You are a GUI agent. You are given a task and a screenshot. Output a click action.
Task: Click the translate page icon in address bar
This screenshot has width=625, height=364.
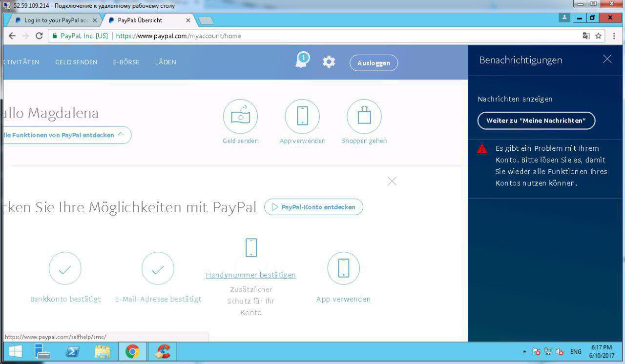586,36
